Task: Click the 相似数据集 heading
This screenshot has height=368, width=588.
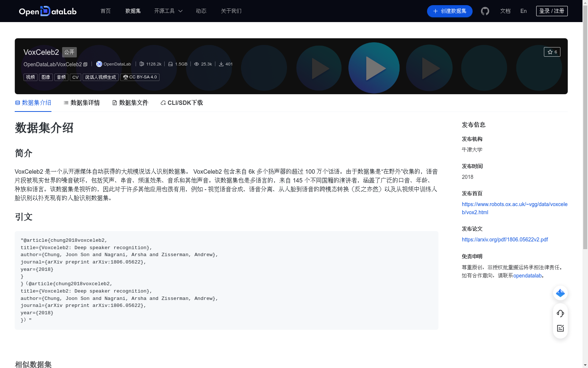Action: point(33,364)
